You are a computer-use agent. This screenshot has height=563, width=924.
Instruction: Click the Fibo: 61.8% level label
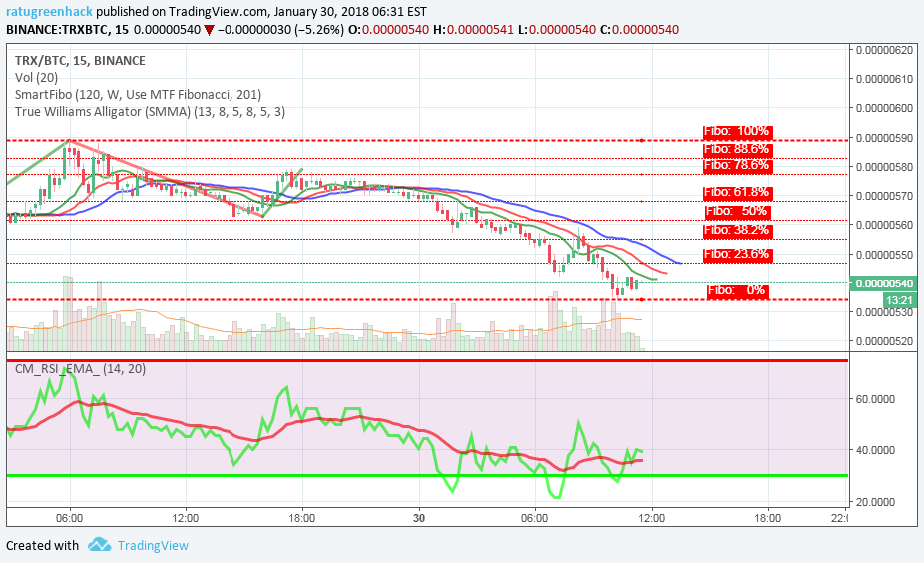[737, 193]
